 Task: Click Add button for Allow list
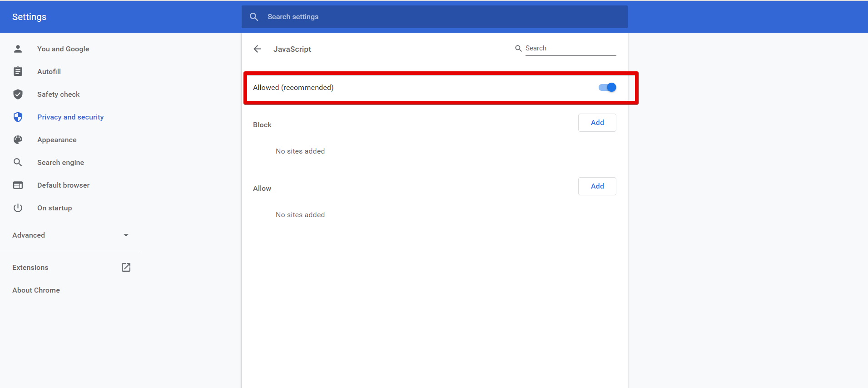pyautogui.click(x=597, y=186)
